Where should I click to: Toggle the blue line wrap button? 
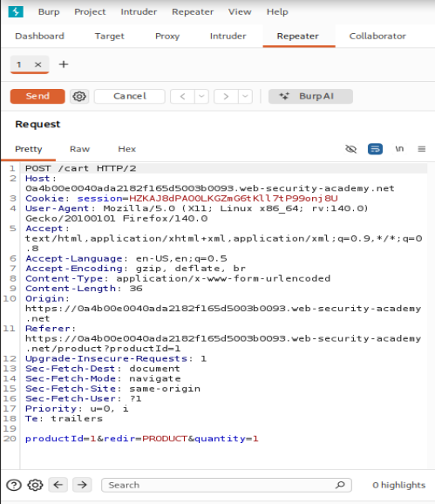[x=375, y=149]
